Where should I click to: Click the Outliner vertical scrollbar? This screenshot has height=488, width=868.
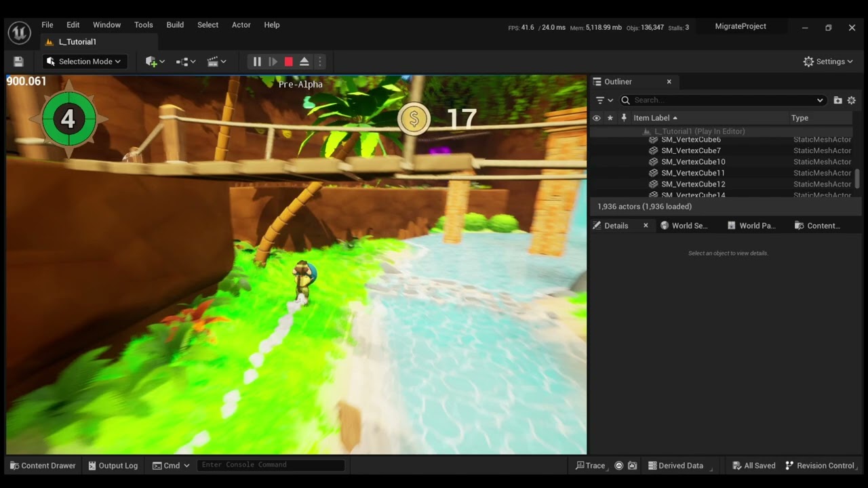857,178
